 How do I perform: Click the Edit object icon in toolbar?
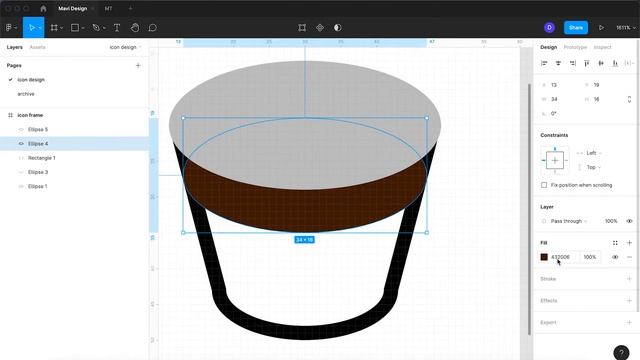(302, 28)
